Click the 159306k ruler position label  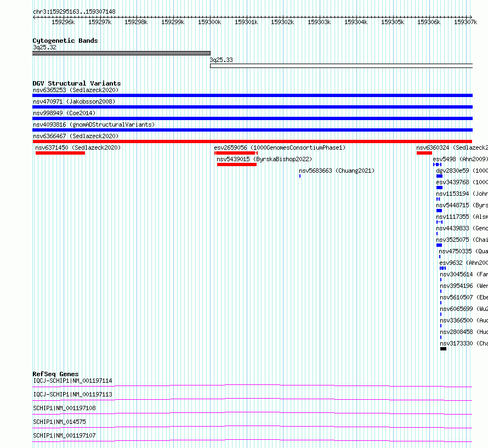[x=429, y=22]
